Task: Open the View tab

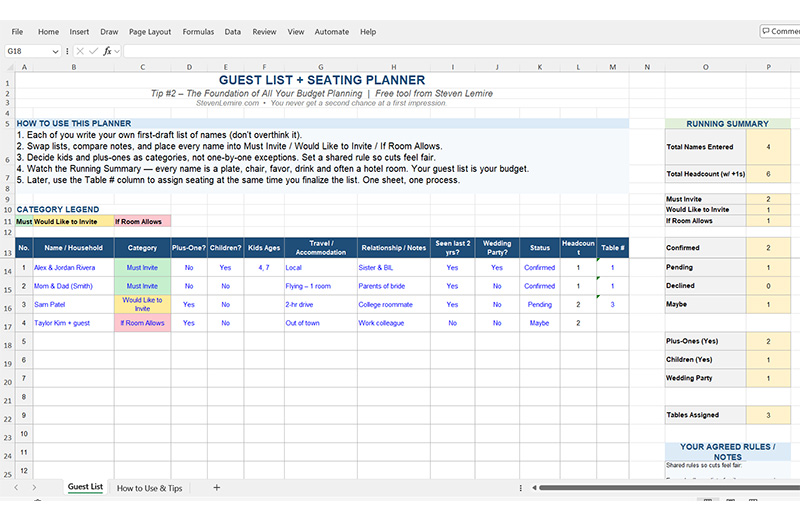Action: point(296,32)
